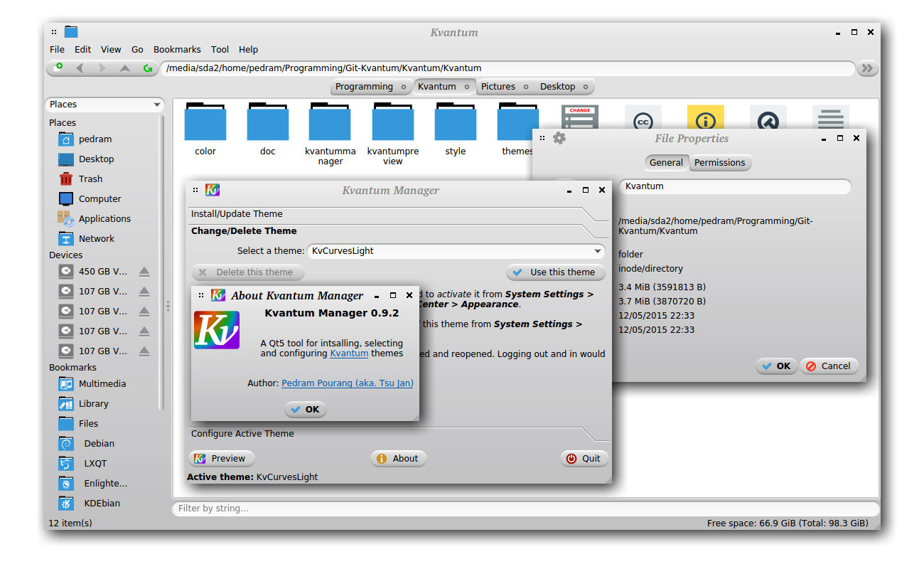The height and width of the screenshot is (569, 924).
Task: Switch to Permissions tab in File Properties
Action: coord(720,162)
